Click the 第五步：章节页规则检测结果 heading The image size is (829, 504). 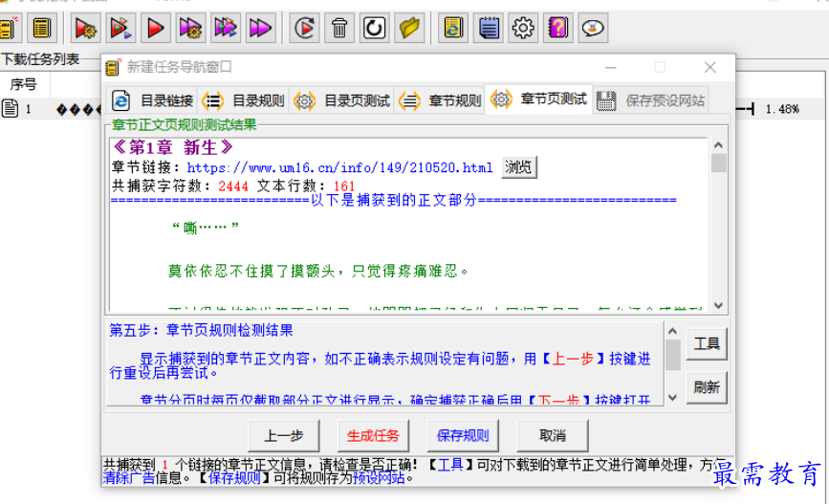pyautogui.click(x=201, y=331)
